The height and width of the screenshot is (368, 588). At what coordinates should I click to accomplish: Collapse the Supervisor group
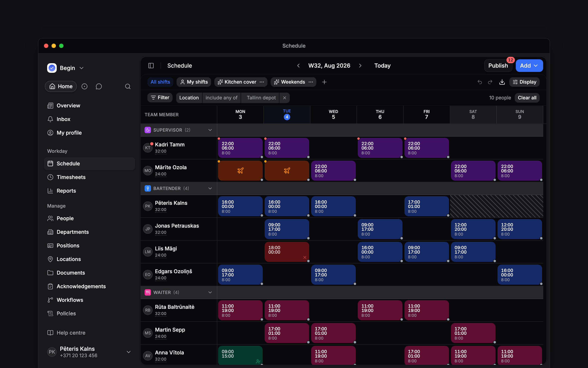point(210,130)
